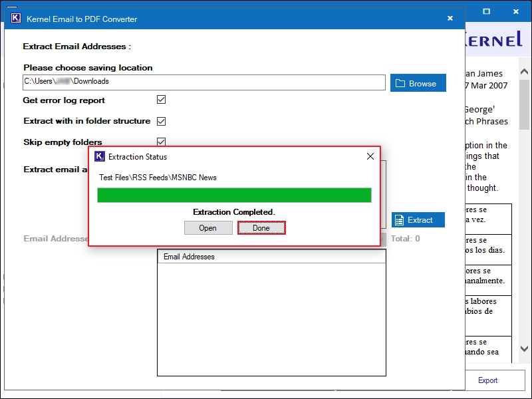The width and height of the screenshot is (532, 399).
Task: Click scroll up arrow in background preview
Action: [x=524, y=71]
